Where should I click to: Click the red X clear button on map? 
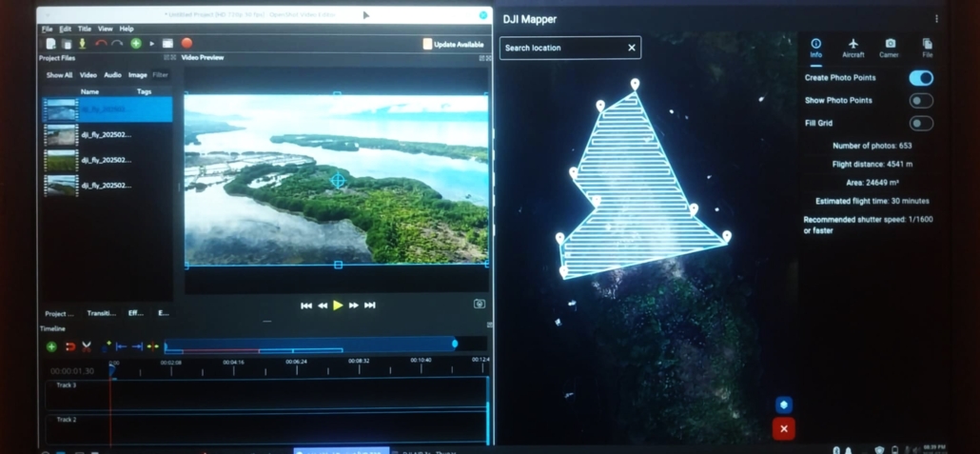click(x=784, y=429)
